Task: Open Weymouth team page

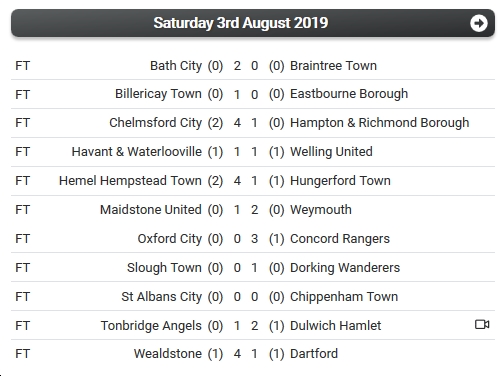Action: coord(321,210)
